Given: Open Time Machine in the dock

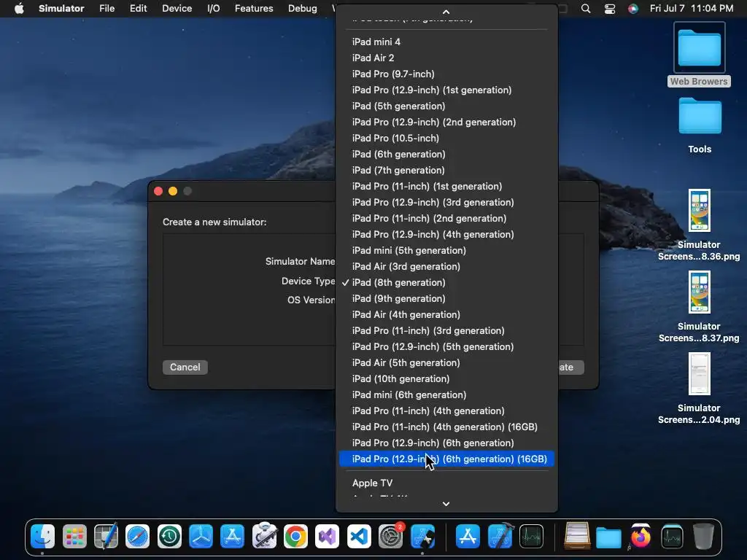Looking at the screenshot, I should (x=169, y=537).
